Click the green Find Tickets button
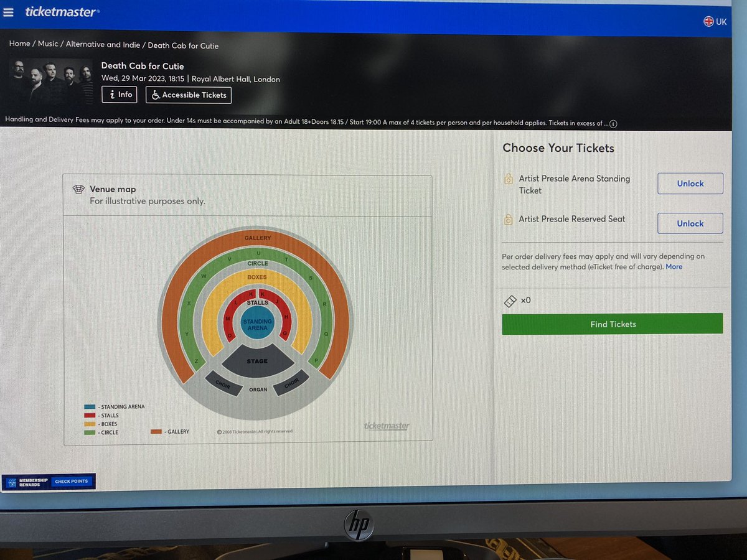This screenshot has width=747, height=560. coord(613,324)
